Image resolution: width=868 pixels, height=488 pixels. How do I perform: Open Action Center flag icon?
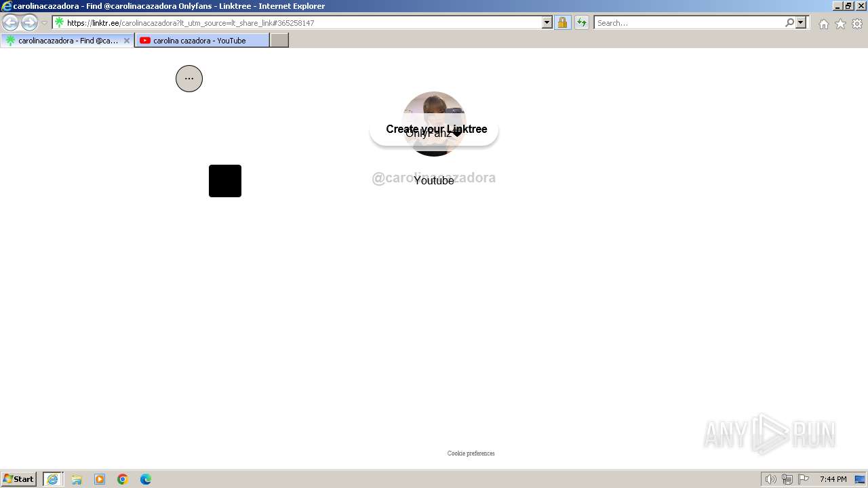[804, 479]
